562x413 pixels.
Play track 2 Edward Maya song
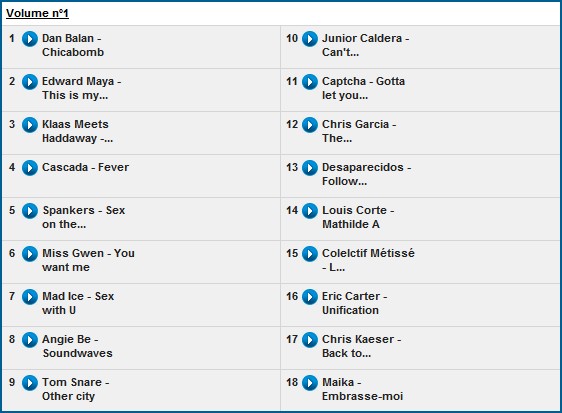[30, 82]
